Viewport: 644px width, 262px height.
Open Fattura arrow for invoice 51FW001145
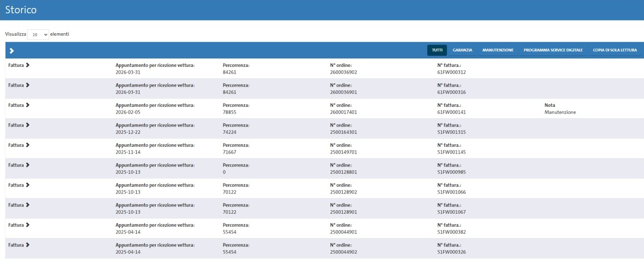[28, 145]
